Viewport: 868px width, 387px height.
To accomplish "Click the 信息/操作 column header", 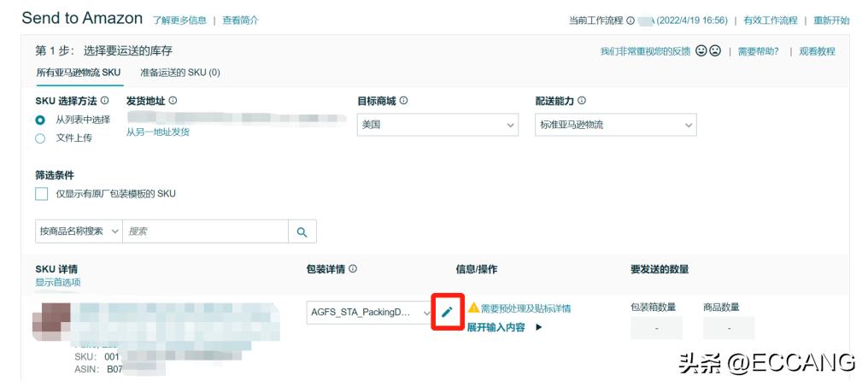I will pyautogui.click(x=477, y=269).
